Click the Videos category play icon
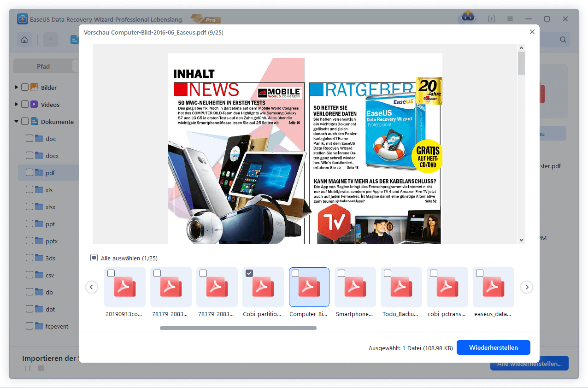Screen dimensions: 588x388 (x=35, y=104)
